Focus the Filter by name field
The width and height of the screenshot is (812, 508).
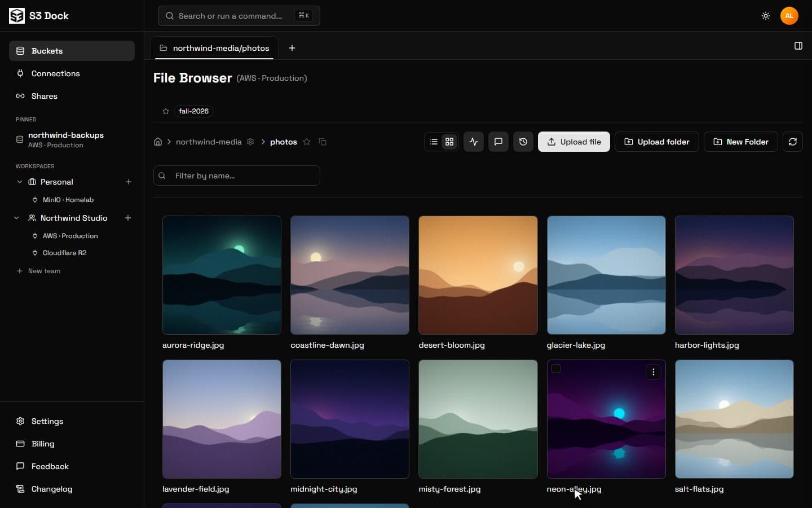tap(237, 176)
